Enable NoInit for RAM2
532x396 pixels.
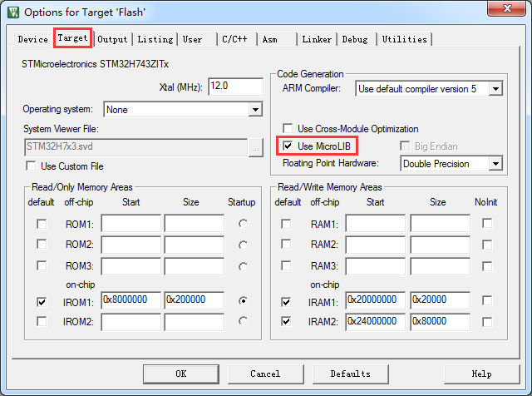487,245
